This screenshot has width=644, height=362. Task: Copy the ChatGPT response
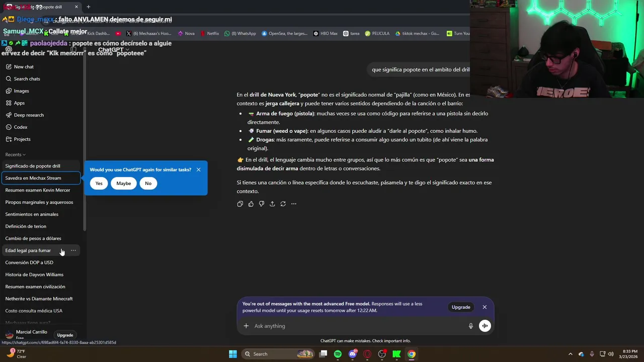click(240, 204)
